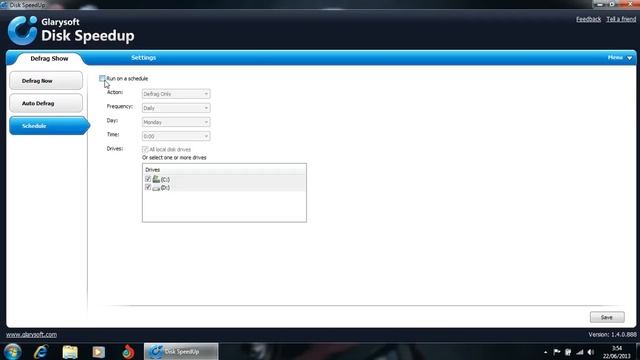The image size is (640, 360).
Task: Open the Feedback link
Action: [x=588, y=19]
